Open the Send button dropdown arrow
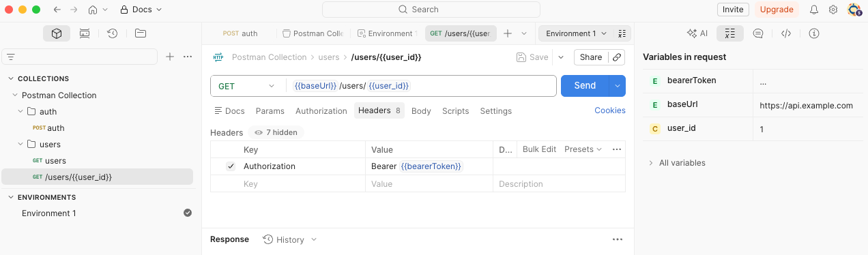 point(618,86)
